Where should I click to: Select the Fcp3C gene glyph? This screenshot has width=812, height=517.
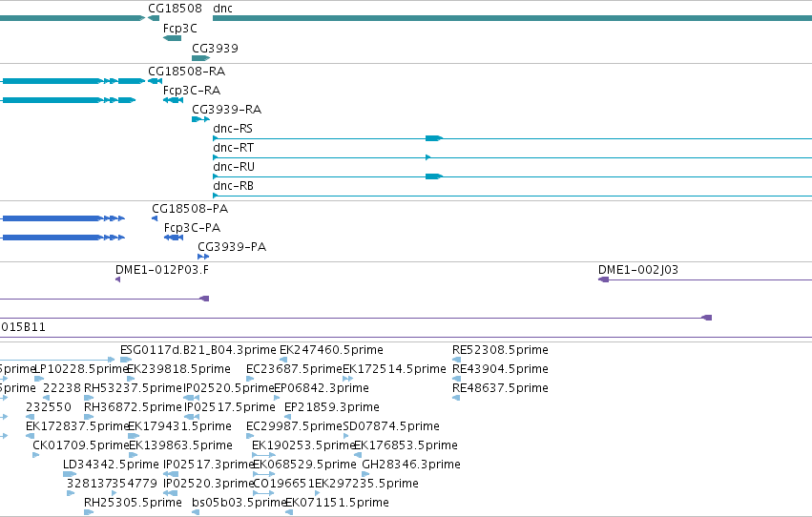point(172,38)
